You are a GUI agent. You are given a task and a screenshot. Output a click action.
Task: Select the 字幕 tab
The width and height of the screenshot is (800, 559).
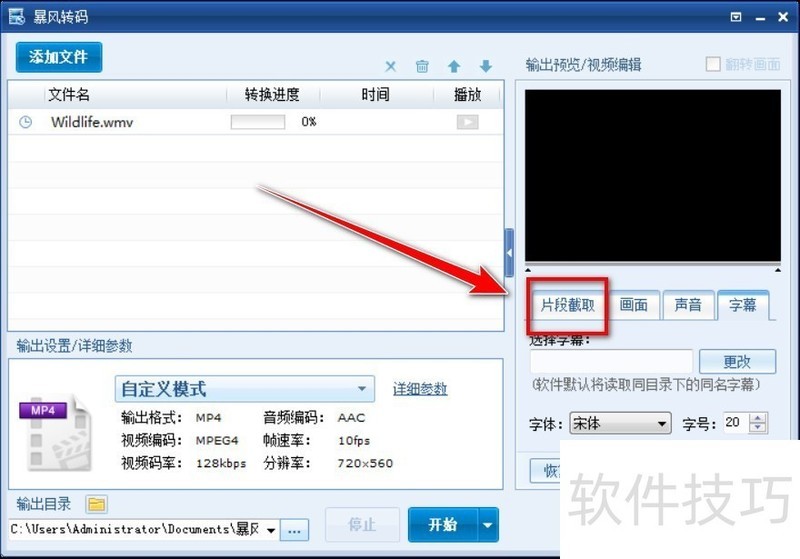coord(743,305)
